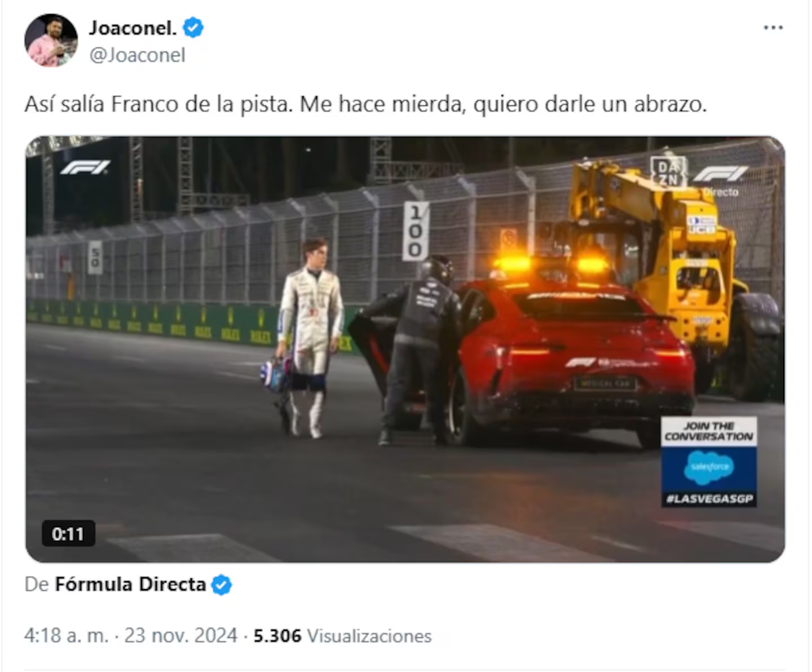Click Joaconel's profile avatar picture

tap(51, 41)
